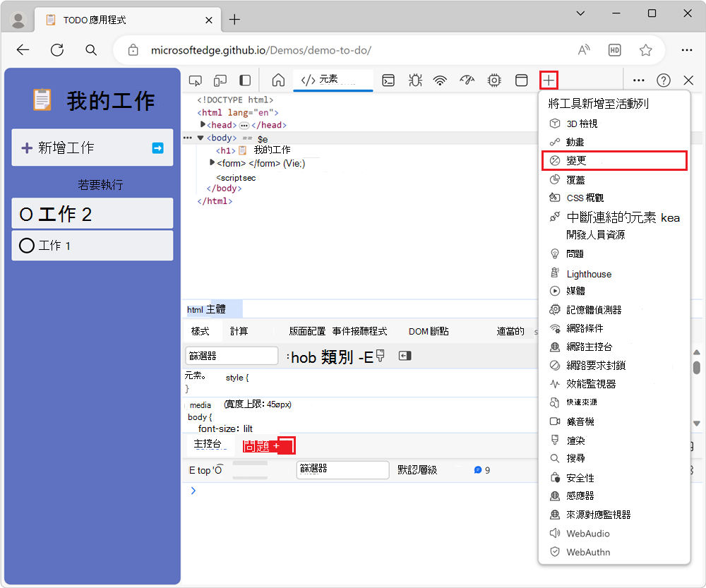This screenshot has width=706, height=588.
Task: Switch to the 事件接聽程式 tab
Action: coord(359,331)
